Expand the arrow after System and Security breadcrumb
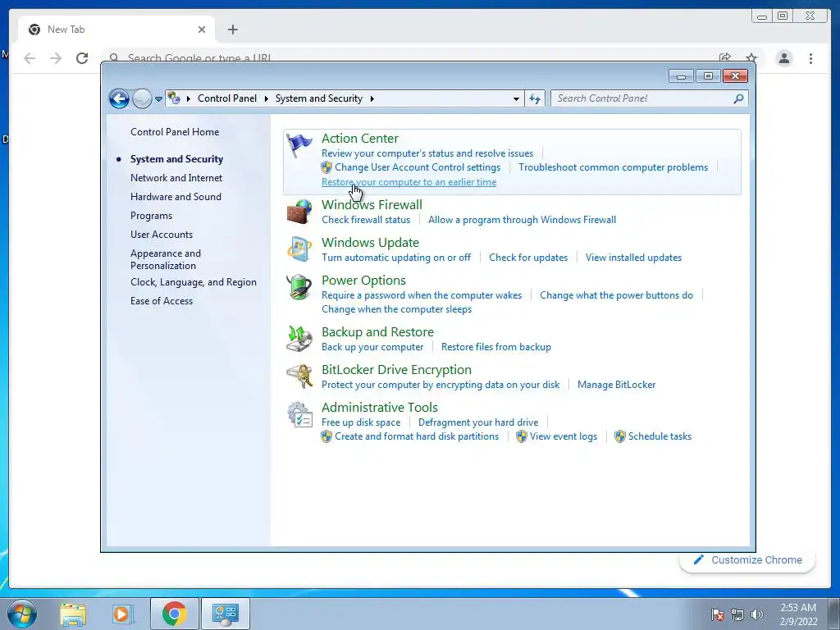 click(x=372, y=98)
